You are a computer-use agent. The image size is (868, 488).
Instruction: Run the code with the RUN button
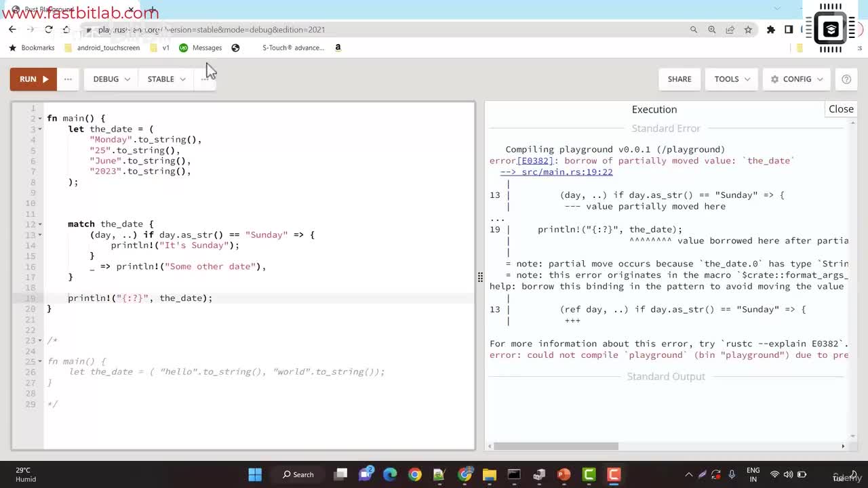(x=33, y=79)
